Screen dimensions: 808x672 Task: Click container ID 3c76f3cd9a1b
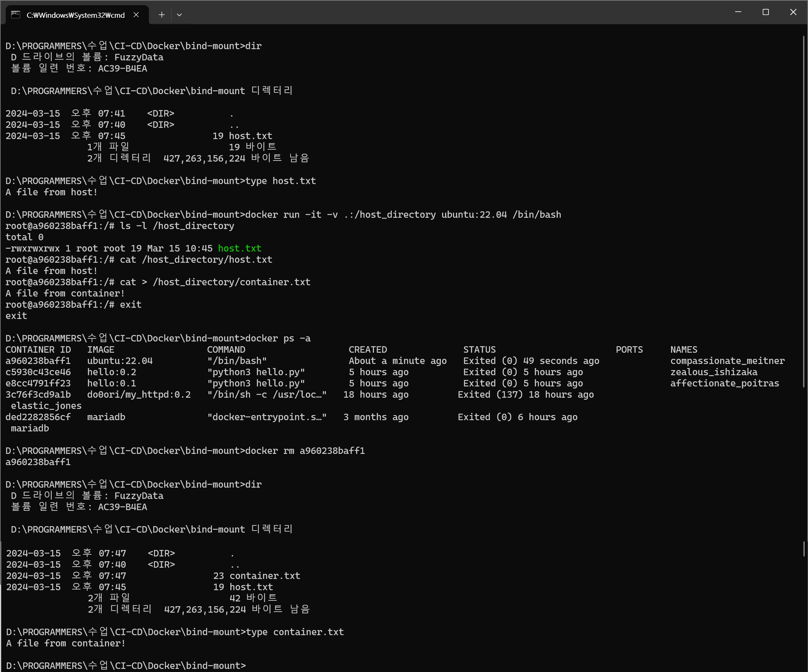pos(38,394)
